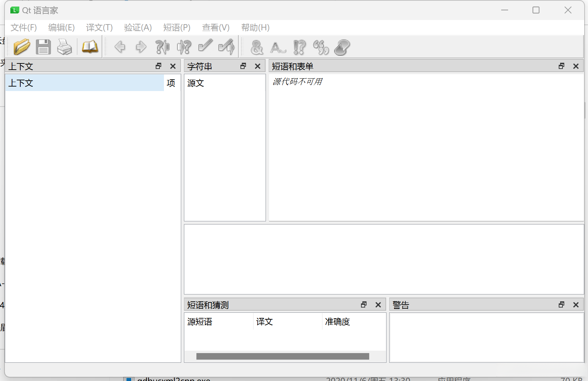Close the 短语和表单 dock panel

(x=576, y=66)
